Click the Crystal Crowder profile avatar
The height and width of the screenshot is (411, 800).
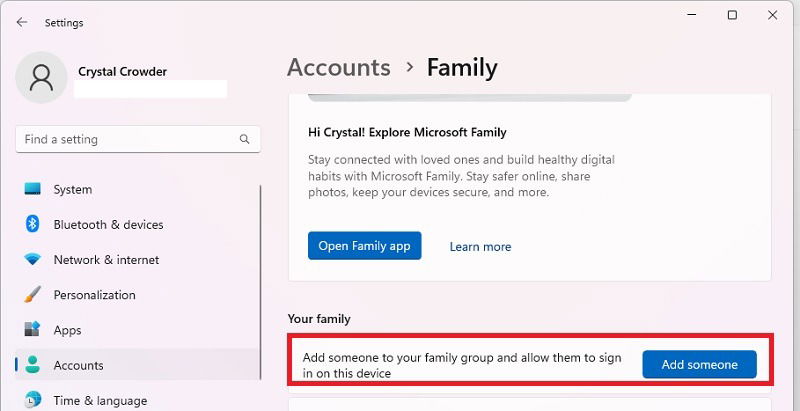pyautogui.click(x=41, y=78)
